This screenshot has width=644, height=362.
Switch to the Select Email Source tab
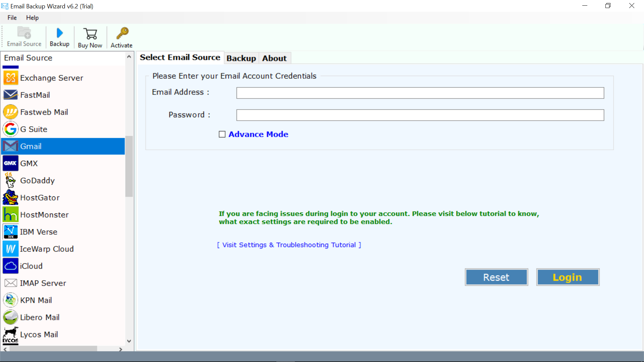[180, 58]
